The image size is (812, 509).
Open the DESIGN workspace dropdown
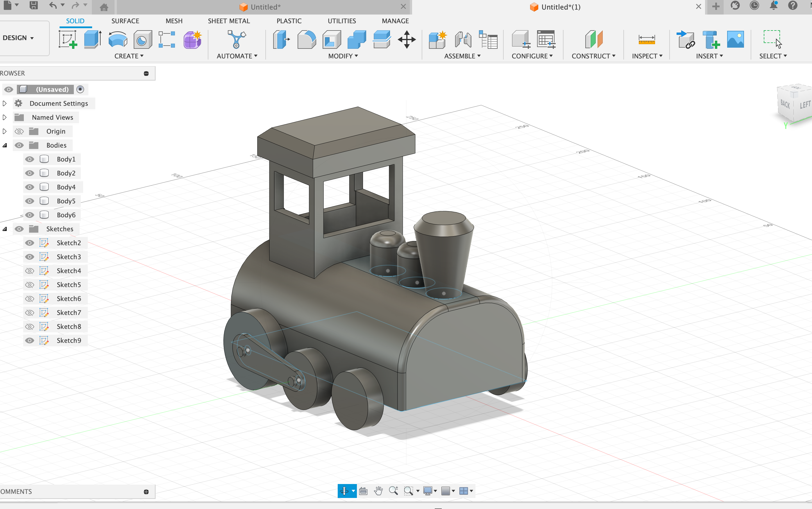point(19,38)
